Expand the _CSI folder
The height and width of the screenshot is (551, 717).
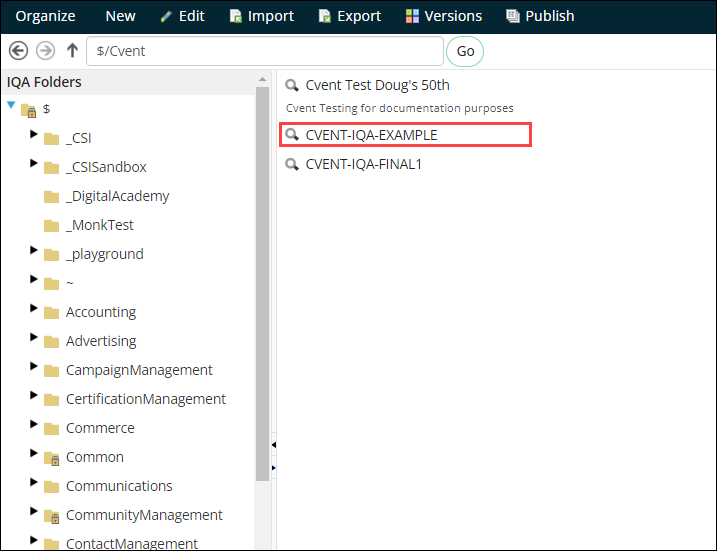(x=34, y=134)
